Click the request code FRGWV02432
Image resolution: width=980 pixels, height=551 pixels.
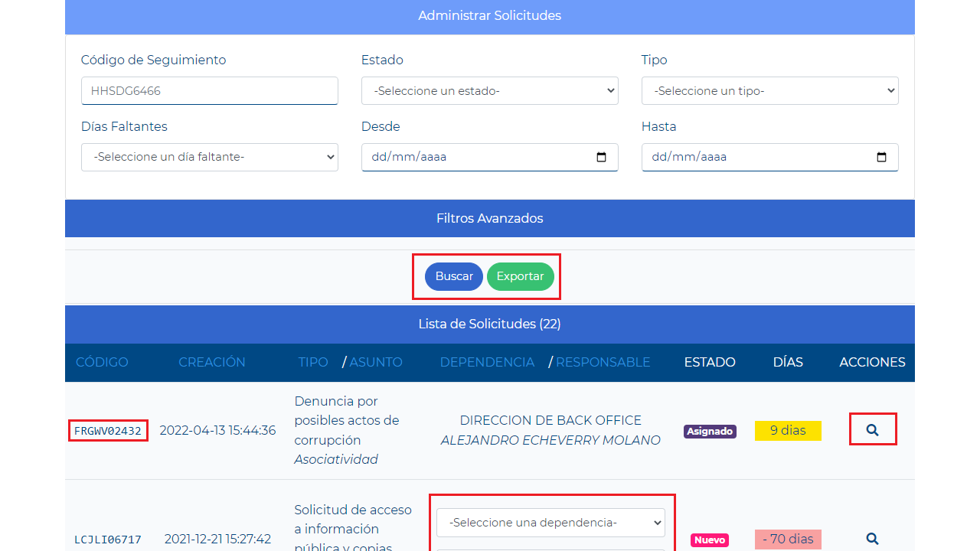click(x=108, y=431)
